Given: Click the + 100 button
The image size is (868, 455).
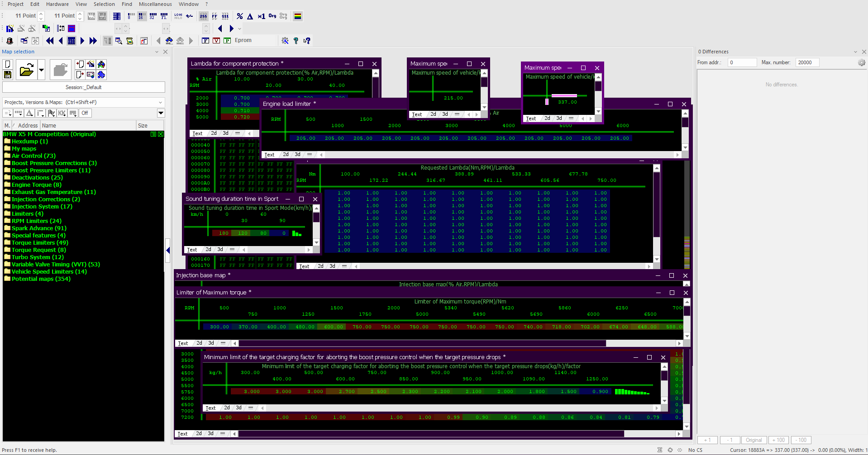Looking at the screenshot, I should tap(778, 440).
